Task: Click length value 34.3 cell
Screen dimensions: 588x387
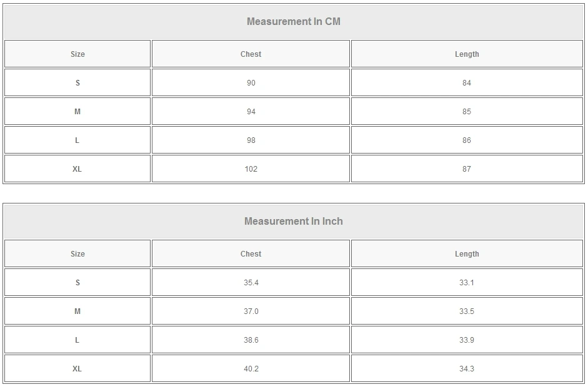Action: pos(467,369)
